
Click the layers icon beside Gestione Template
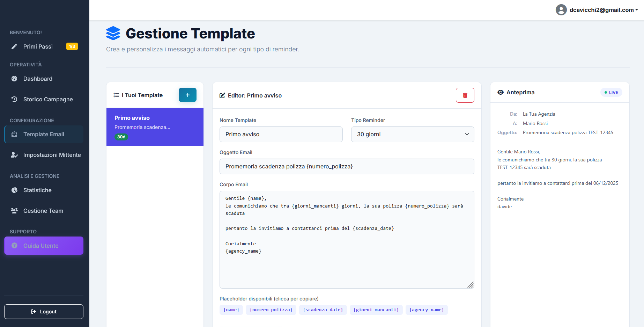[x=113, y=33]
